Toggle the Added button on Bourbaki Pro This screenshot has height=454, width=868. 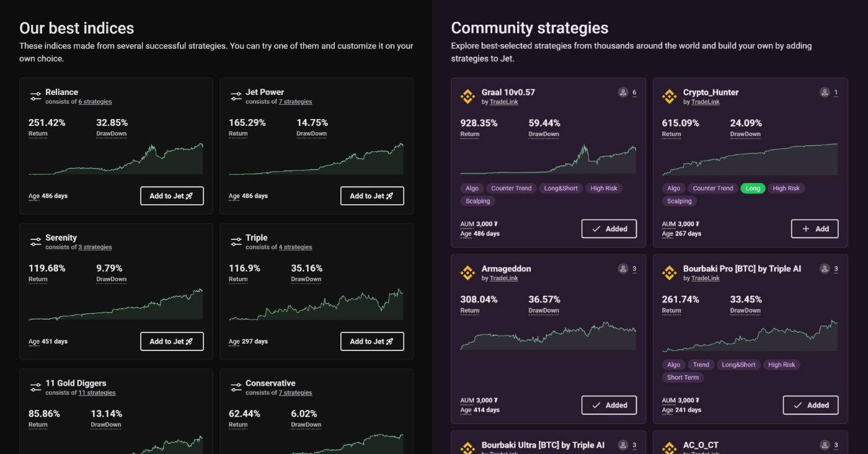point(810,405)
